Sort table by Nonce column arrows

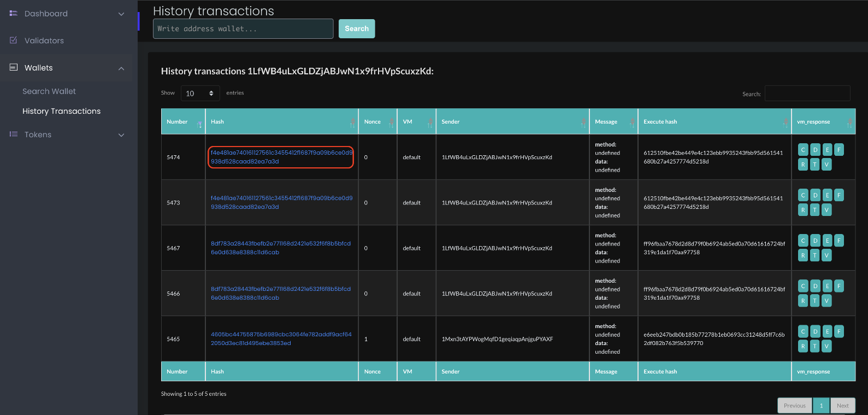point(391,124)
